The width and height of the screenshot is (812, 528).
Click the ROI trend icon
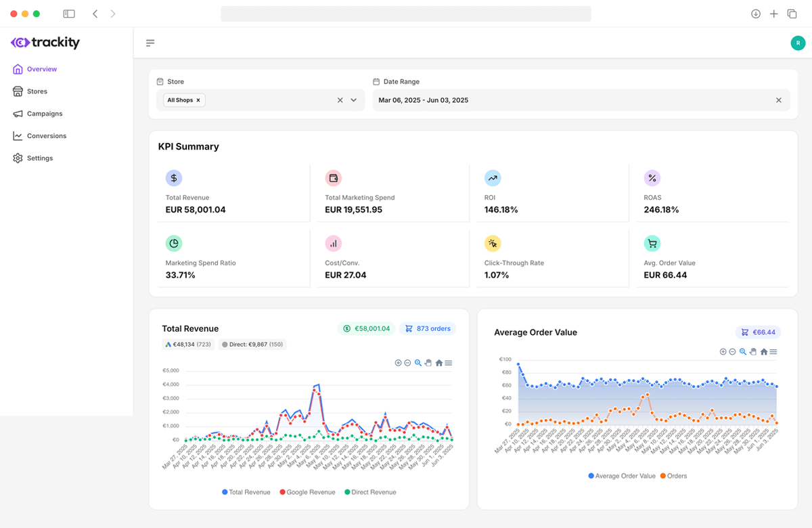click(x=493, y=178)
